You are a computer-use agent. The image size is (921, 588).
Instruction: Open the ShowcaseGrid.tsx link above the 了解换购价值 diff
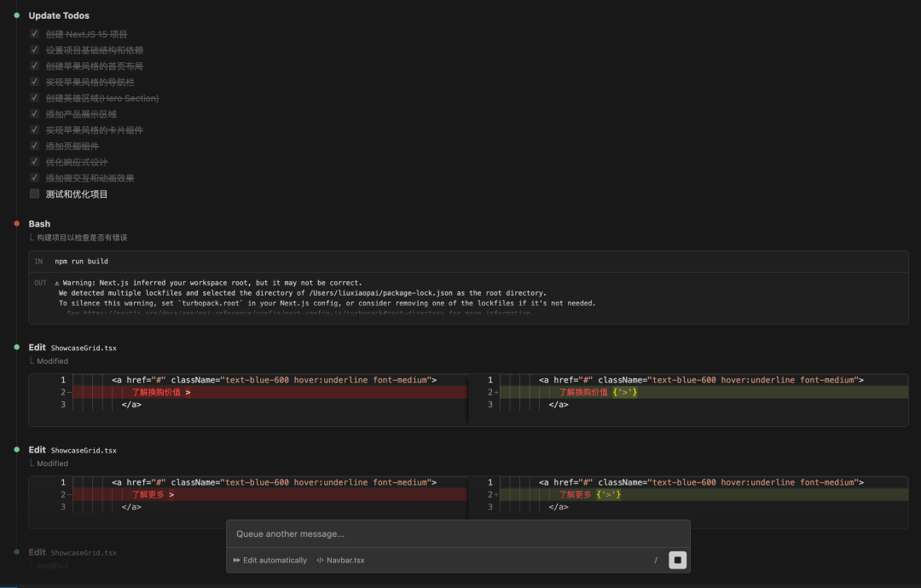(84, 348)
